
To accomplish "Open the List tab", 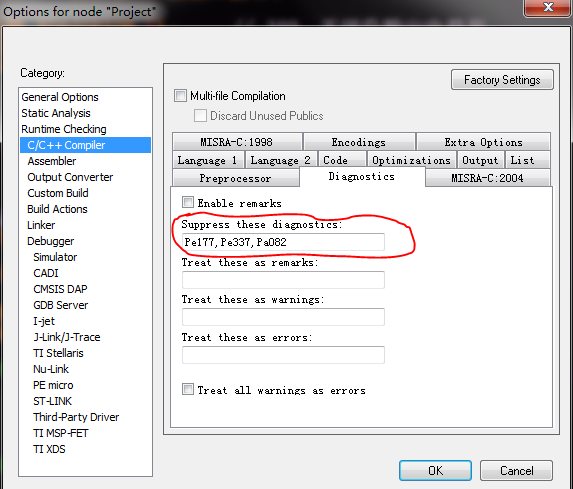I will pyautogui.click(x=527, y=160).
